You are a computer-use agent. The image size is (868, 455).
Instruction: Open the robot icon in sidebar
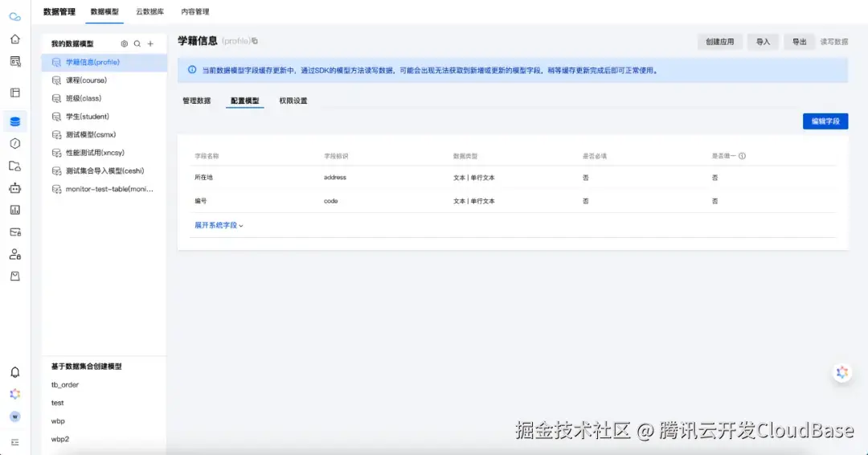coord(15,188)
